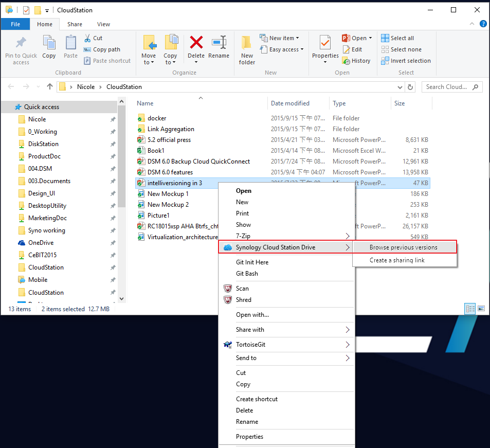Switch to Details view icon in status bar
490x448 pixels.
[x=470, y=309]
